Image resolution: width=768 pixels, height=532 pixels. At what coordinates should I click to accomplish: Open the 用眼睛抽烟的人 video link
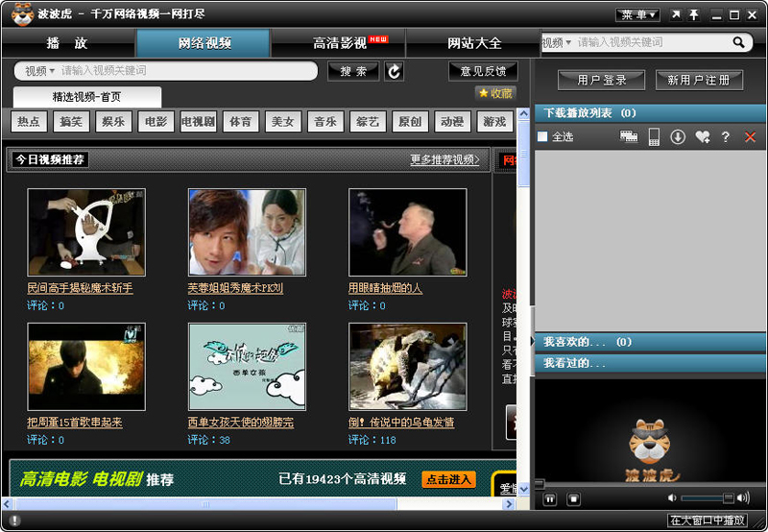point(385,288)
